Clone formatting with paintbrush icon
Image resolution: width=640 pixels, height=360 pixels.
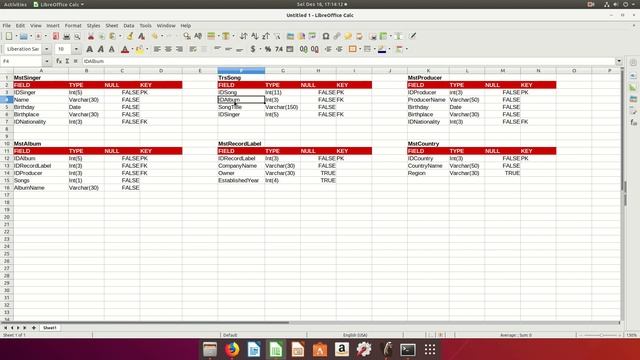[x=130, y=36]
